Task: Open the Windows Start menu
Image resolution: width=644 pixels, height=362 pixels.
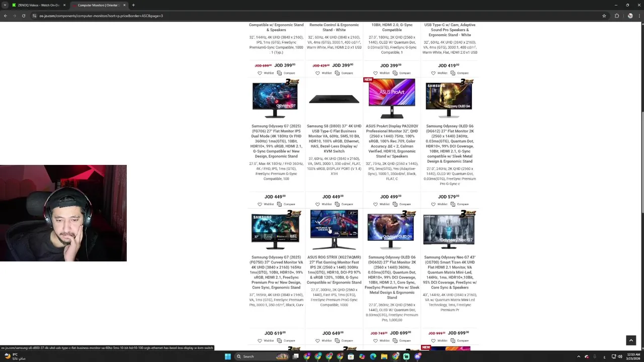Action: [227, 356]
